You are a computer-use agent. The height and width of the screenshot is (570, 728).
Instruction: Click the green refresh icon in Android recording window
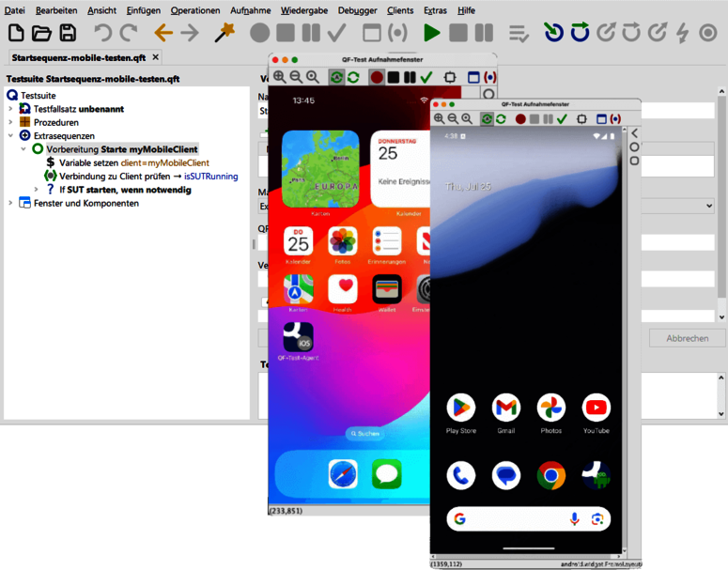tap(501, 119)
